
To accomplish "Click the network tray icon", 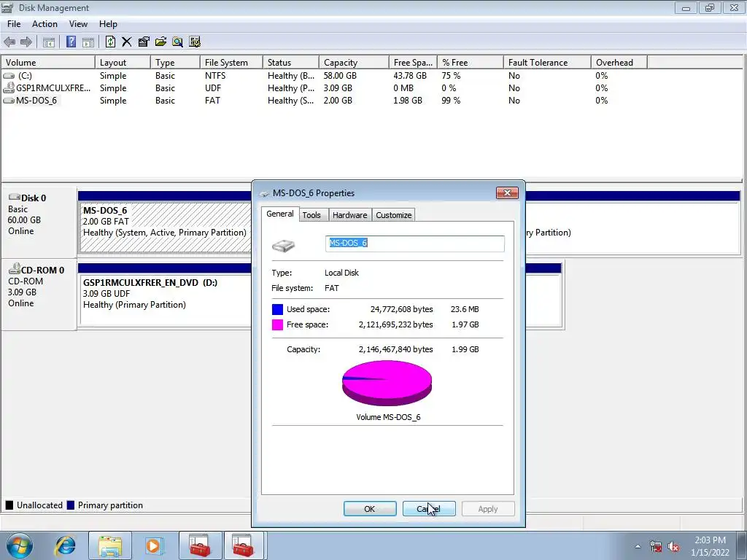I will 656,547.
